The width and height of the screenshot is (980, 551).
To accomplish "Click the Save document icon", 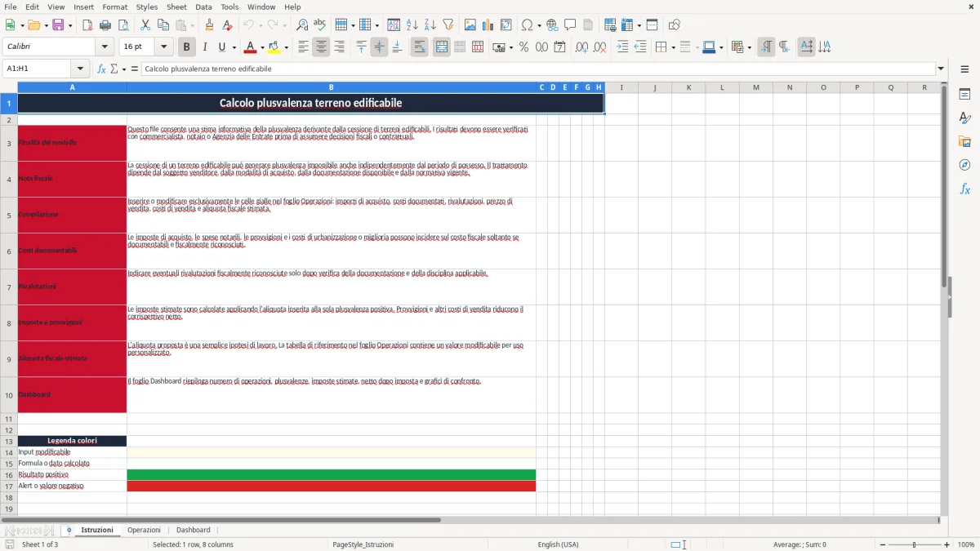I will [58, 25].
